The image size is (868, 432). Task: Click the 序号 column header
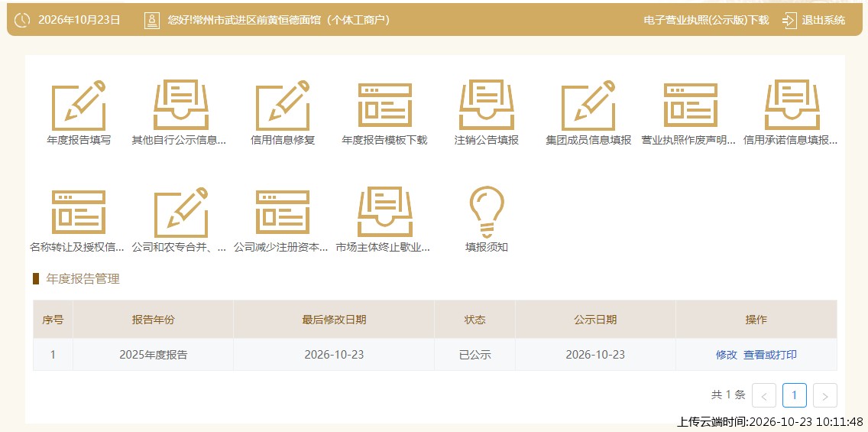tap(53, 320)
